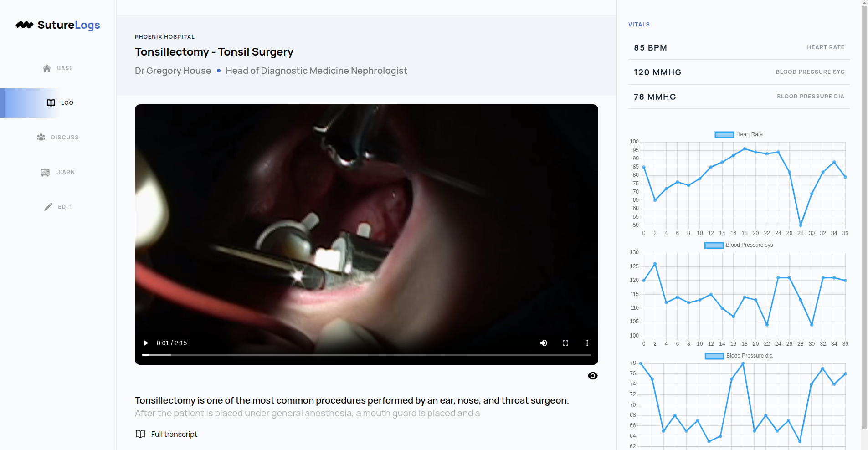Mute the surgery video volume
The height and width of the screenshot is (450, 868).
tap(544, 343)
